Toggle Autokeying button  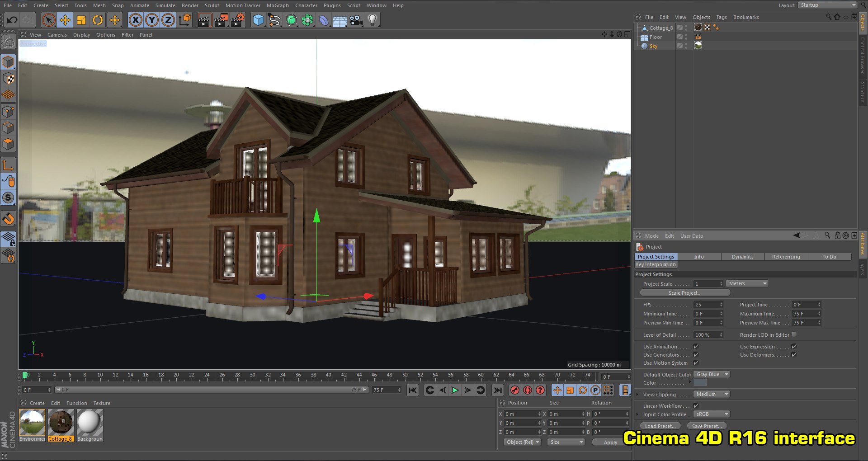(x=528, y=390)
